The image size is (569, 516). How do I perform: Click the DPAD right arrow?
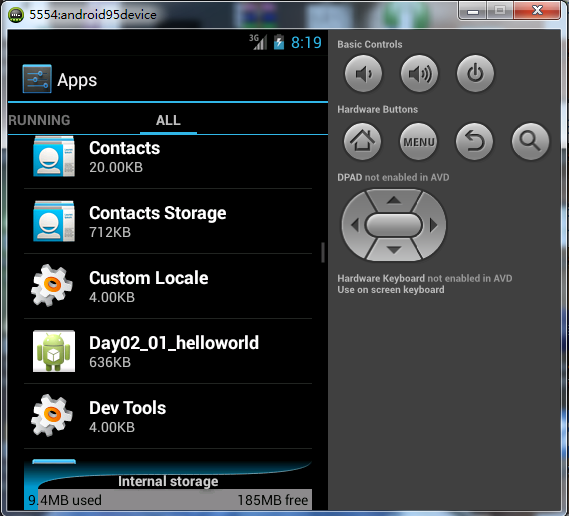(433, 225)
